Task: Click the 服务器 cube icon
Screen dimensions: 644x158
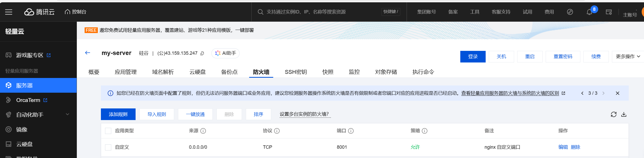Action: coord(9,85)
